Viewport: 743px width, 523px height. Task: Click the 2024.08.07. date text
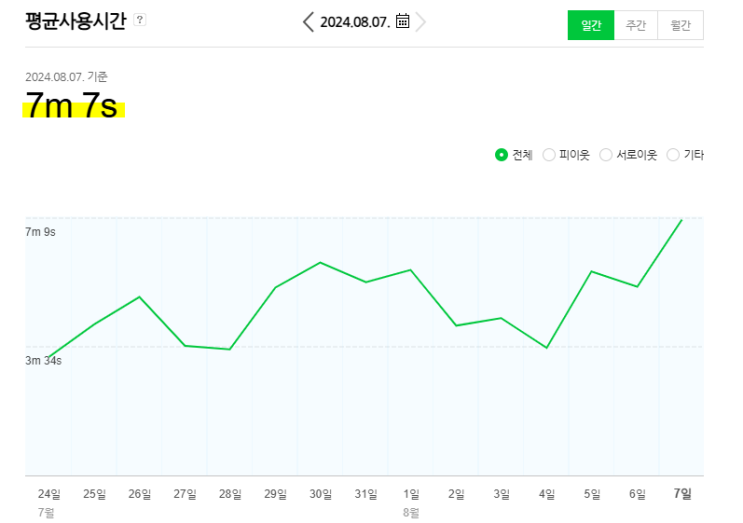[x=355, y=22]
